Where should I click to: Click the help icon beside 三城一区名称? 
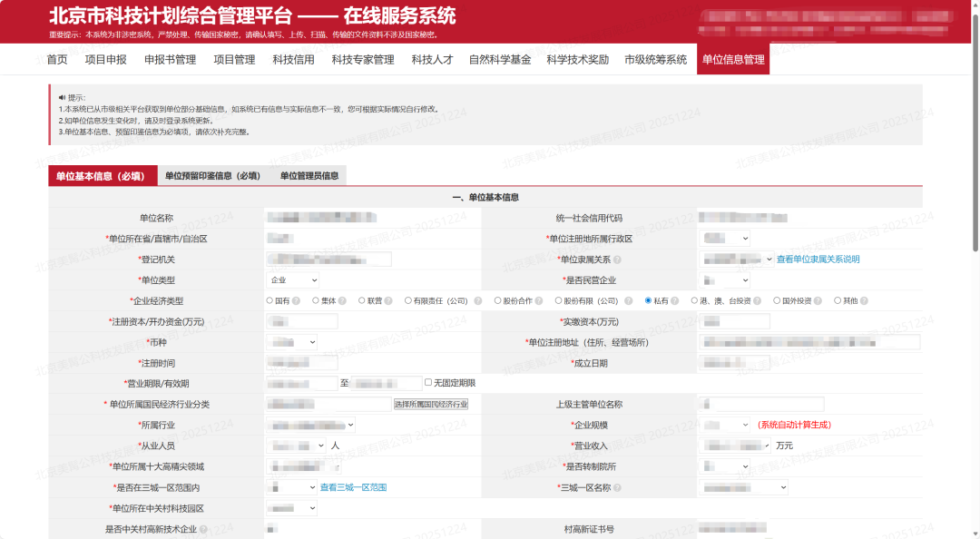tap(617, 487)
